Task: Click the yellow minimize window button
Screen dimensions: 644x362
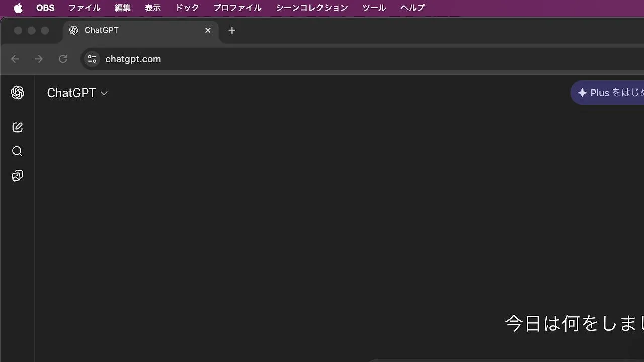Action: pyautogui.click(x=31, y=31)
